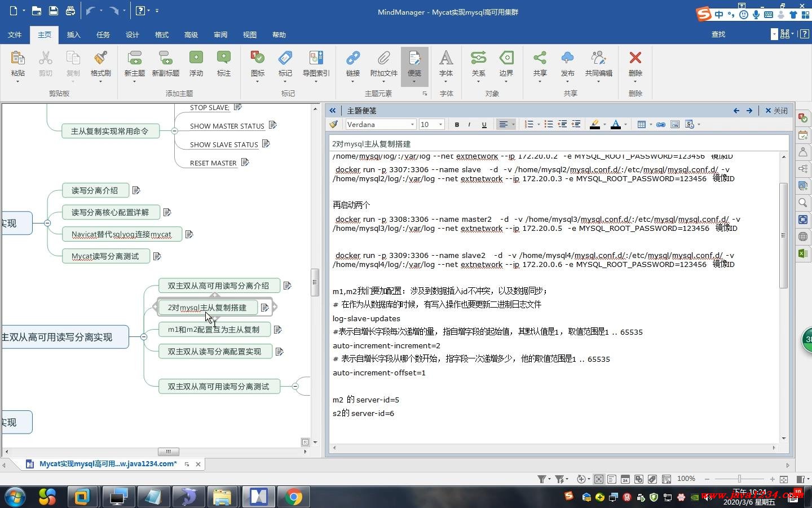Insert a Callout (标注) topic
The image size is (812, 508).
(224, 58)
